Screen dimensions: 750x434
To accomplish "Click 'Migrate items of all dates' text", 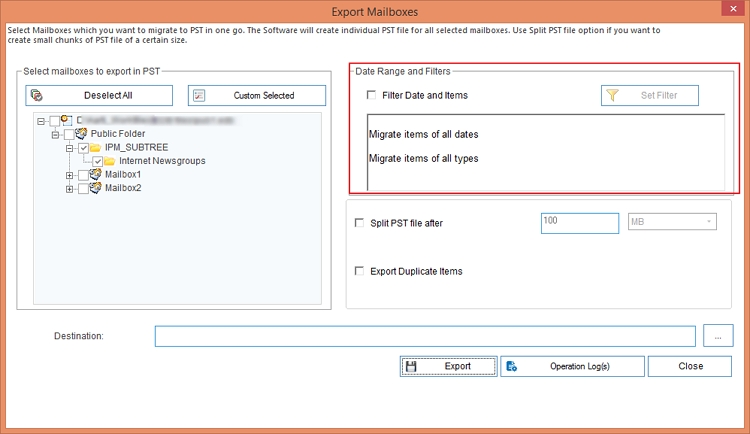I will coord(423,134).
